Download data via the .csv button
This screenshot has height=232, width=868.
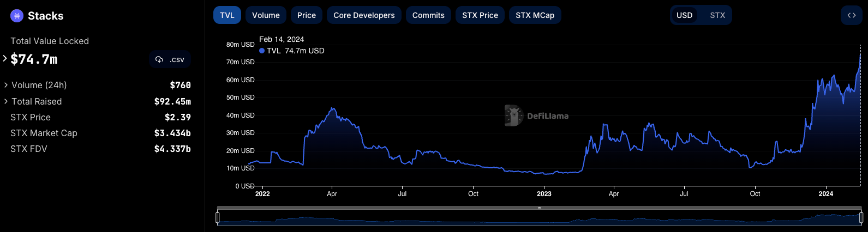click(x=170, y=59)
